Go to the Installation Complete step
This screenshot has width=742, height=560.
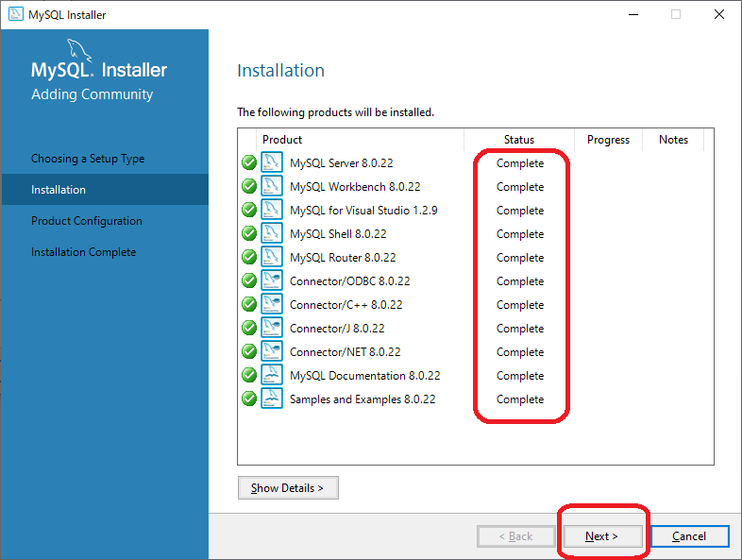pyautogui.click(x=83, y=252)
